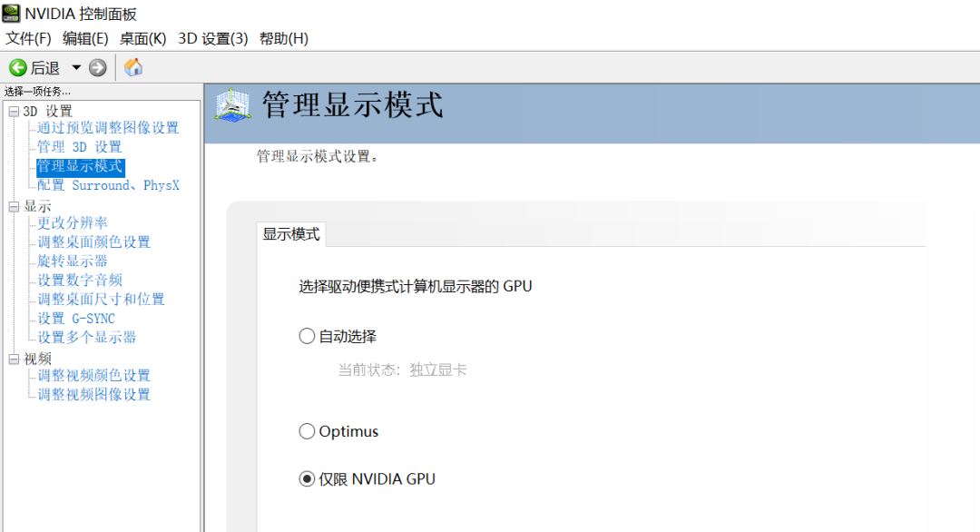Screen dimensions: 980x532
Task: Switch to the 显示模式 tab
Action: pyautogui.click(x=290, y=234)
